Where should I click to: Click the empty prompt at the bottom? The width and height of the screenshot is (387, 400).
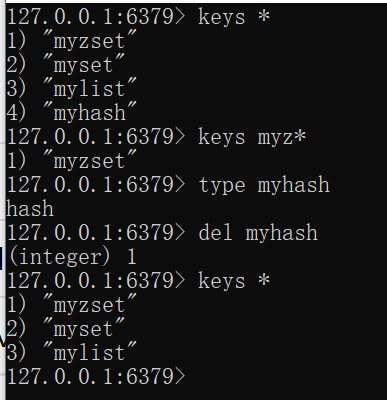coord(96,377)
